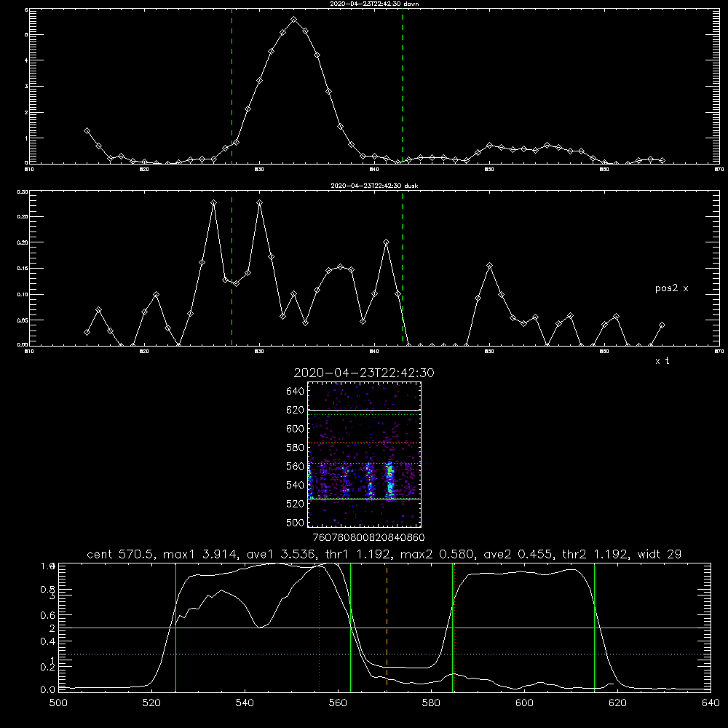Screen dimensions: 728x728
Task: Click bottom plot x-axis label 540
Action: 245,703
